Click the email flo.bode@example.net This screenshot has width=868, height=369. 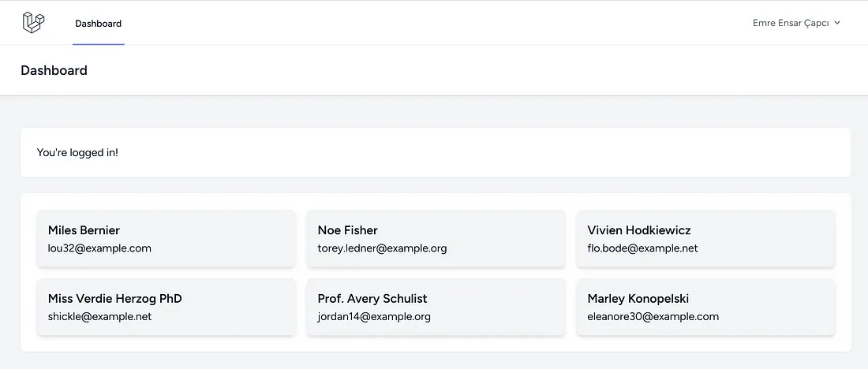(642, 248)
